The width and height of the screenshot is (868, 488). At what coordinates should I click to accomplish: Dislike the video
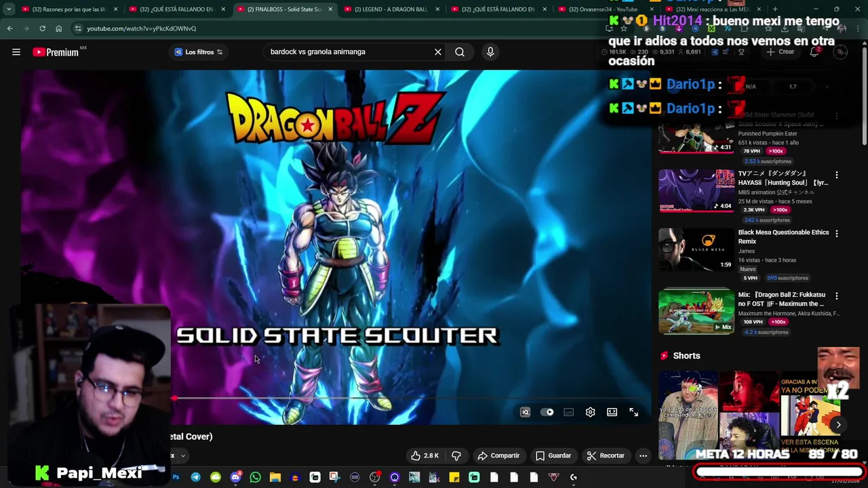(456, 455)
